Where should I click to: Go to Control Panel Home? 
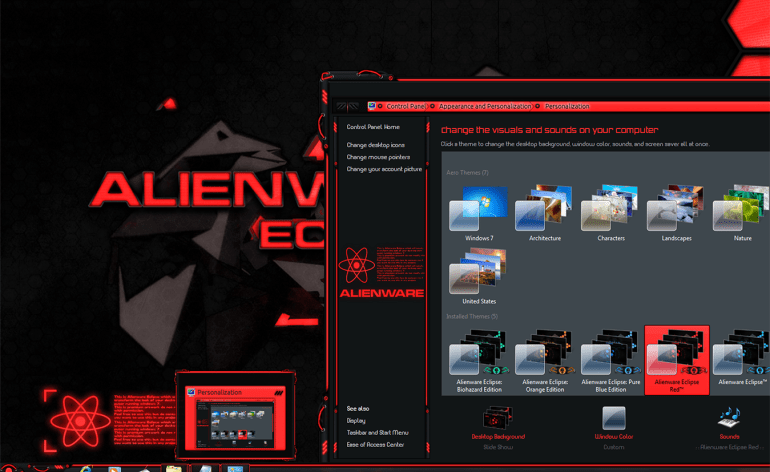pyautogui.click(x=373, y=127)
